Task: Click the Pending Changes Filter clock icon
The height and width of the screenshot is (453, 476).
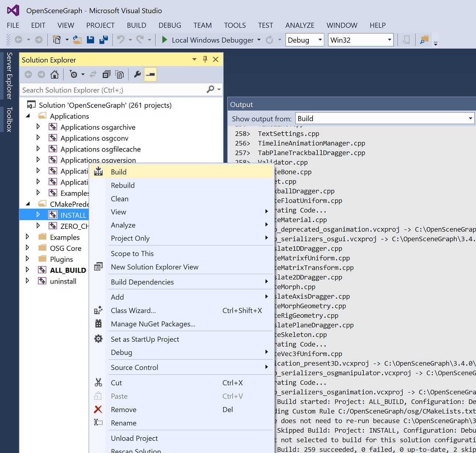Action: click(x=74, y=74)
